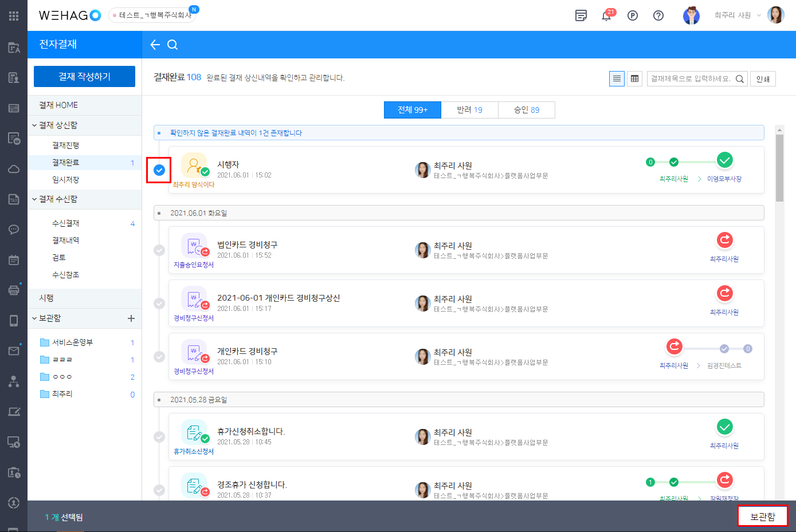Add a new folder with the plus icon
Screen dimensions: 796x532
pos(131,318)
